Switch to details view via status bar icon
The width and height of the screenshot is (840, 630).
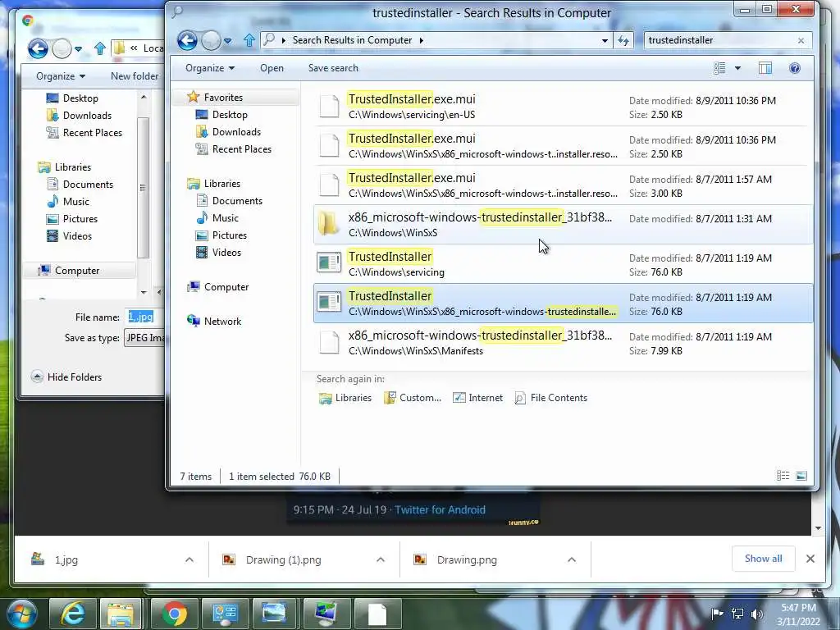tap(783, 476)
